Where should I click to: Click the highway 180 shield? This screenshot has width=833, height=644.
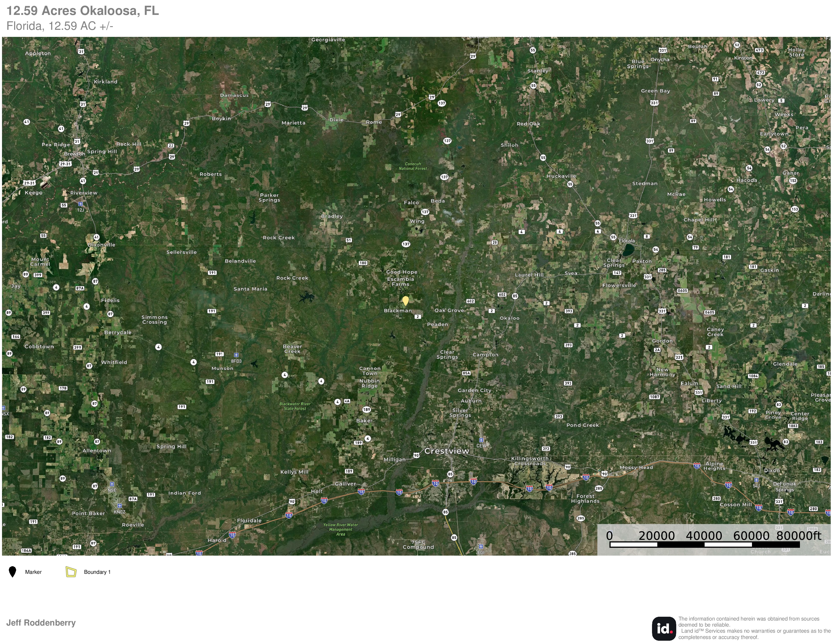pos(363,263)
